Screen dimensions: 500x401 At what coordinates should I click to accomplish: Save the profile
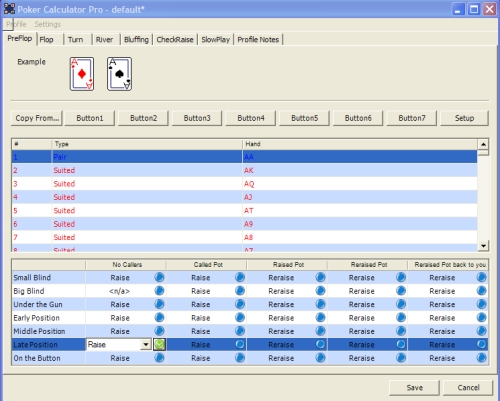[415, 388]
